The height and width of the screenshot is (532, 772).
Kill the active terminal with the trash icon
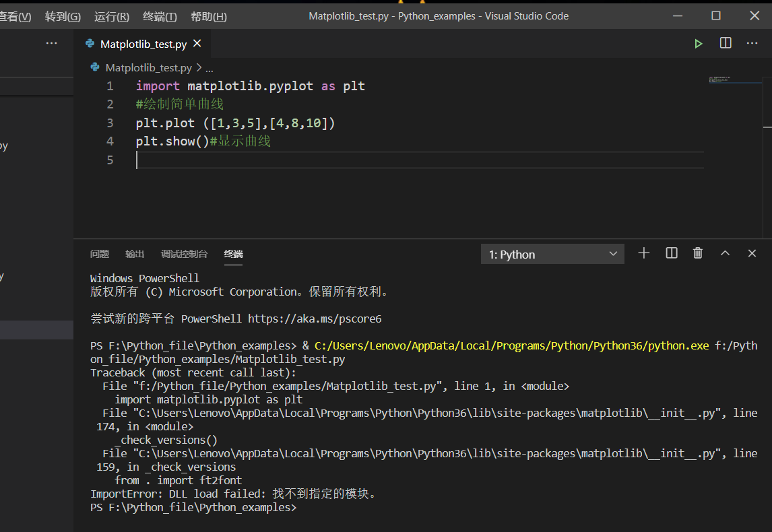(698, 253)
